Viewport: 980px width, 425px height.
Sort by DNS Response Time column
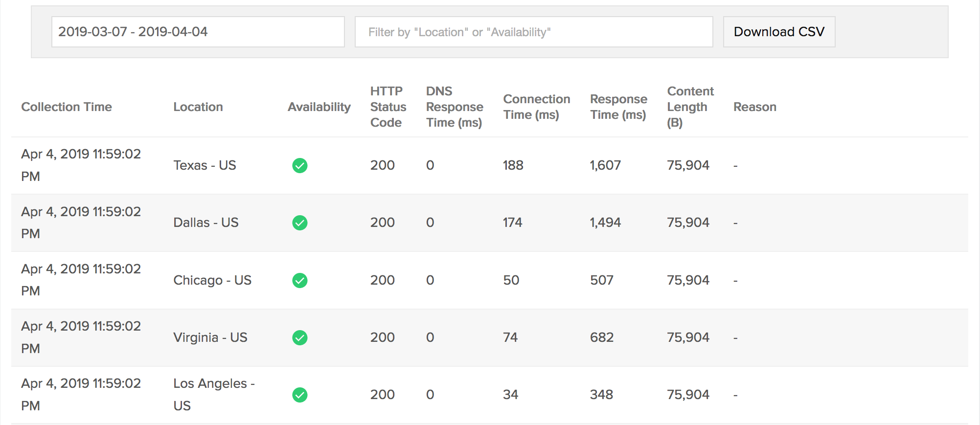454,107
